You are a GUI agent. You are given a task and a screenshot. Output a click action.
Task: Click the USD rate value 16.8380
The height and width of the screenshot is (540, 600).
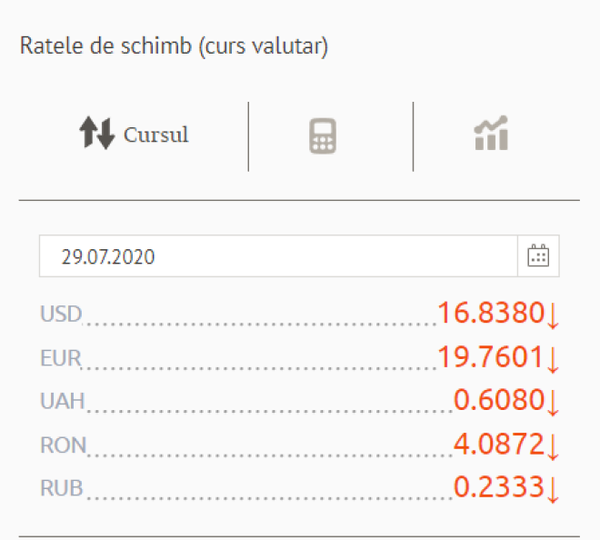point(491,313)
